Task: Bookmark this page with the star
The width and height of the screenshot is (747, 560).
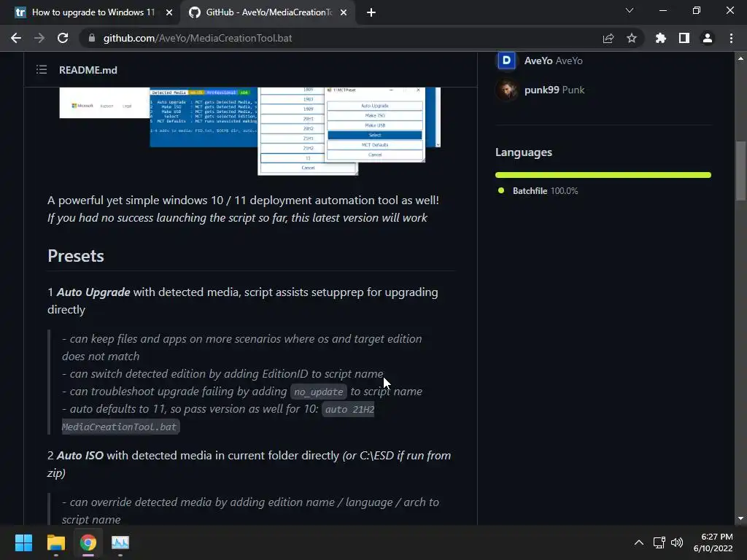Action: tap(632, 38)
